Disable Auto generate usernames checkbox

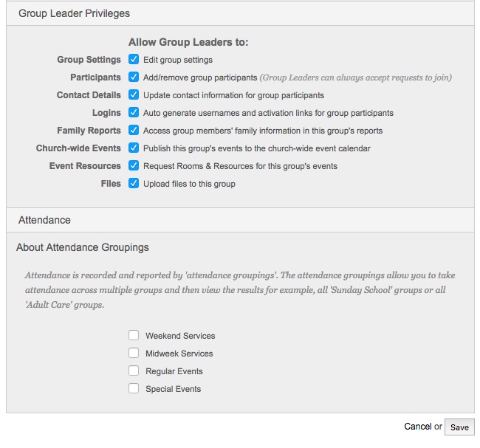point(134,113)
